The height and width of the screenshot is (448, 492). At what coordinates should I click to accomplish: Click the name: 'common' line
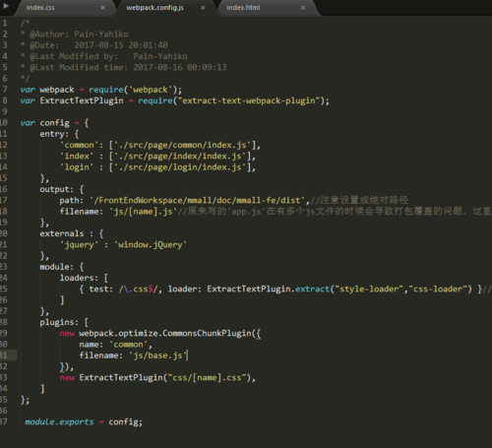click(x=115, y=345)
